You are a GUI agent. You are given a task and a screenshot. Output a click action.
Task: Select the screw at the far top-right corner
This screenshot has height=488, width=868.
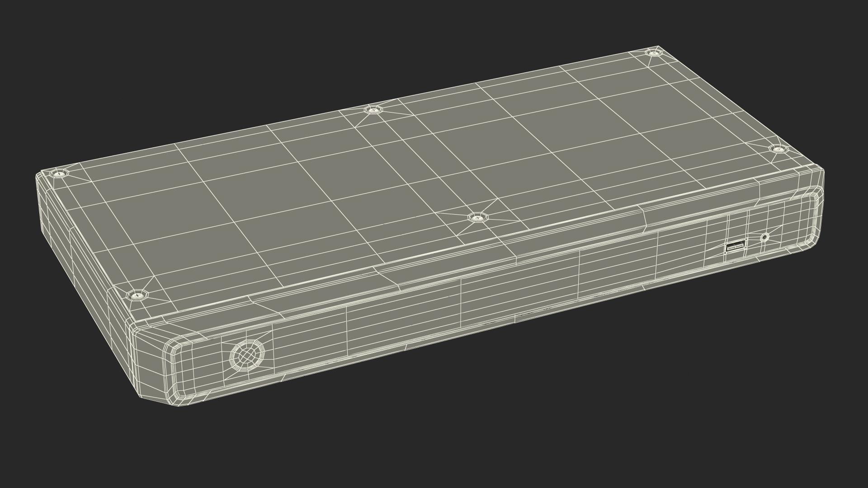click(654, 53)
